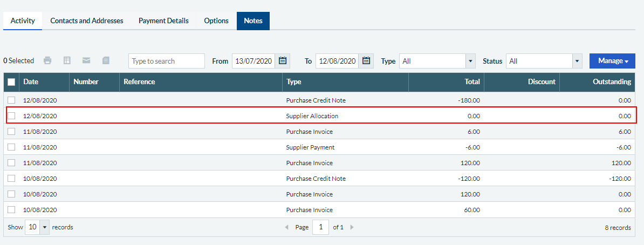This screenshot has width=644, height=245.
Task: Open the Payment Details tab
Action: (x=163, y=21)
